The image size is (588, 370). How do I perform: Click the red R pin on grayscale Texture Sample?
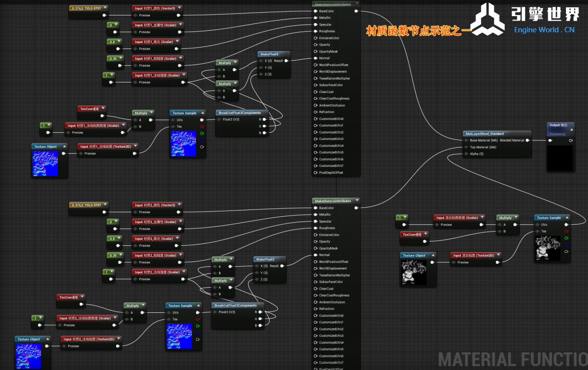[566, 231]
